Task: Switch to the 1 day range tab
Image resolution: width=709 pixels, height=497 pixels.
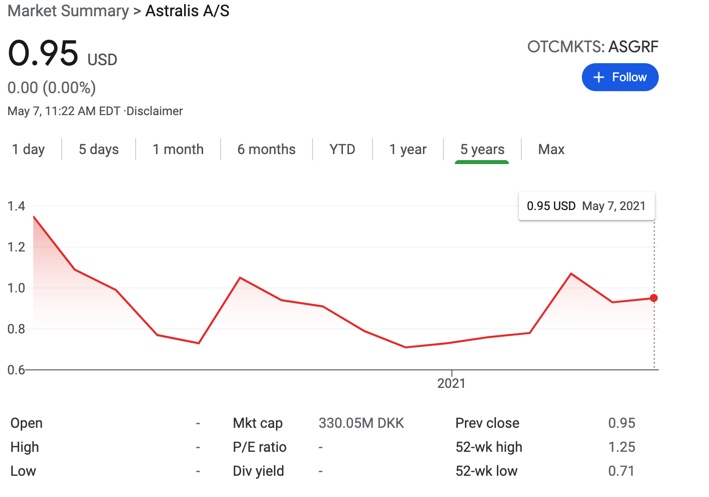Action: pos(28,149)
